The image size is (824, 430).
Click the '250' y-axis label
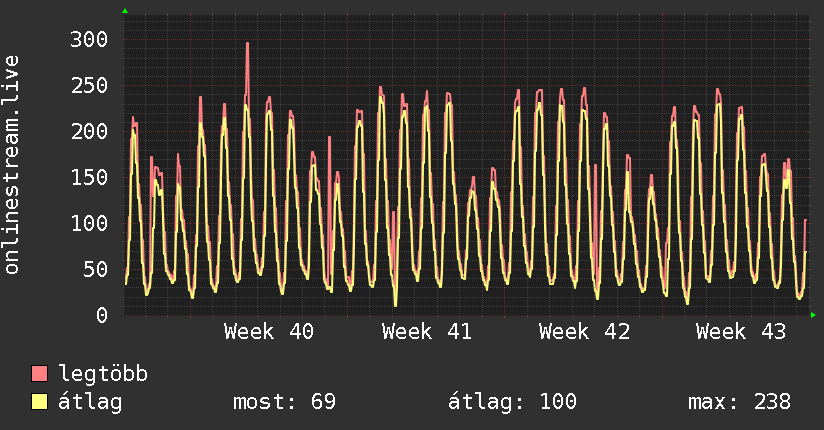[89, 86]
